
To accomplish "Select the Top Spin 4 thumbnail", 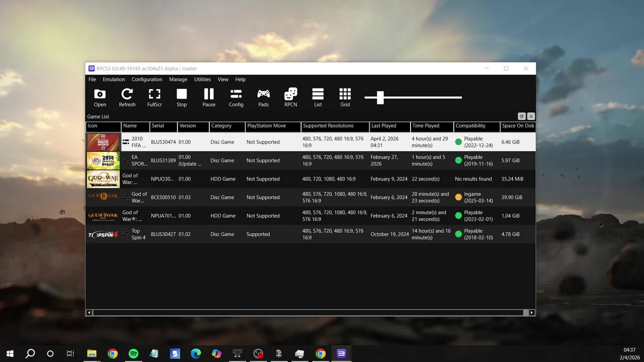I will 103,234.
